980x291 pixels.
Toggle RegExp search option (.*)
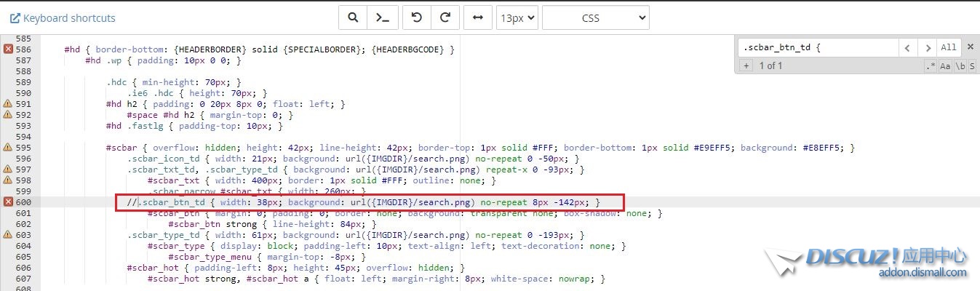[931, 66]
